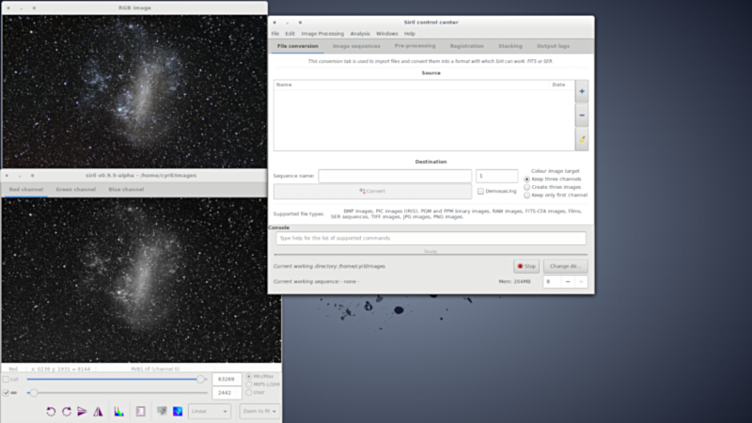Switch to the Green channel tab
This screenshot has width=752, height=423.
click(x=76, y=189)
